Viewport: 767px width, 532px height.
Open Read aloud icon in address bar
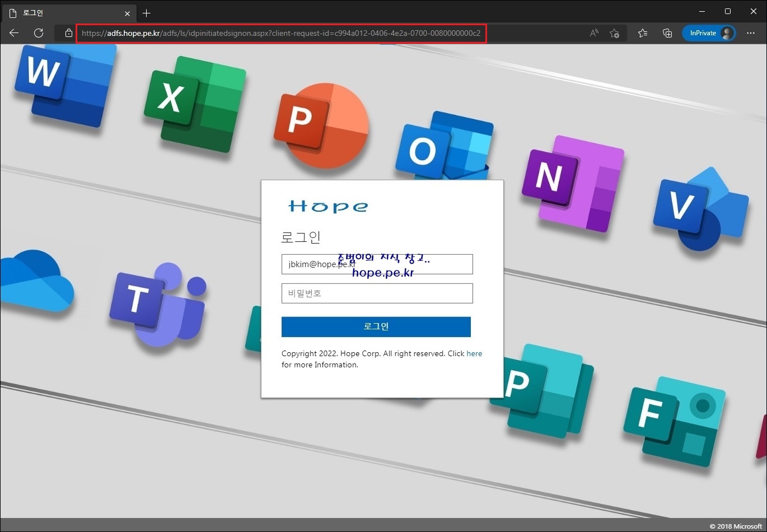point(594,33)
